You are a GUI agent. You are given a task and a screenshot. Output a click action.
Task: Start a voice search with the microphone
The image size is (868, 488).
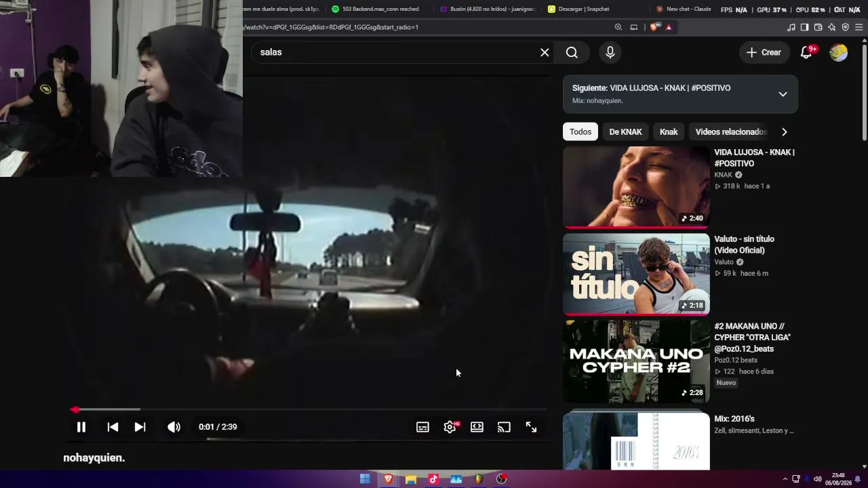click(610, 52)
